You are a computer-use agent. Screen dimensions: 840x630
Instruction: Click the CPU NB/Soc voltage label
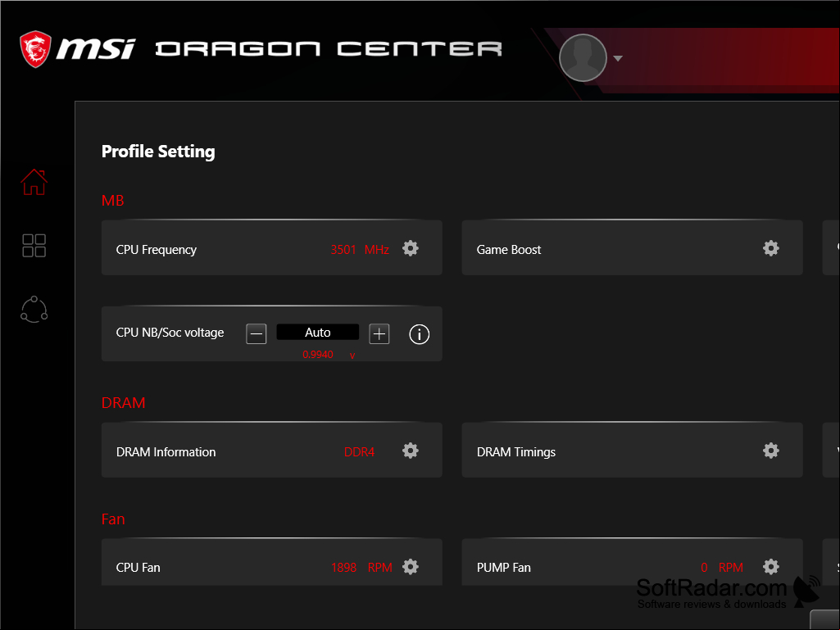point(170,333)
